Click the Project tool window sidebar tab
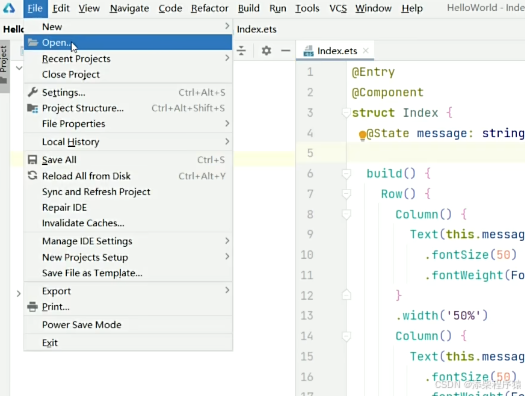The image size is (525, 396). 4,65
